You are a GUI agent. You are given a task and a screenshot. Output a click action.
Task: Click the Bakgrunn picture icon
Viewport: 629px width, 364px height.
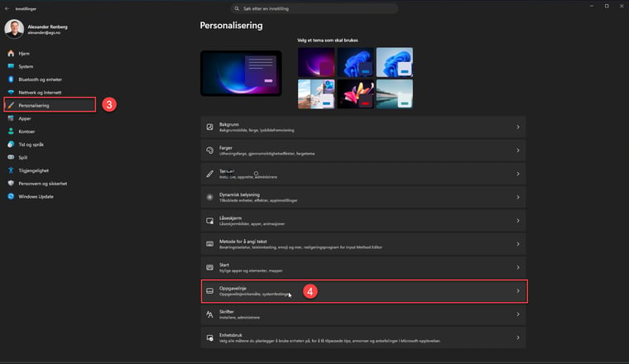click(209, 127)
